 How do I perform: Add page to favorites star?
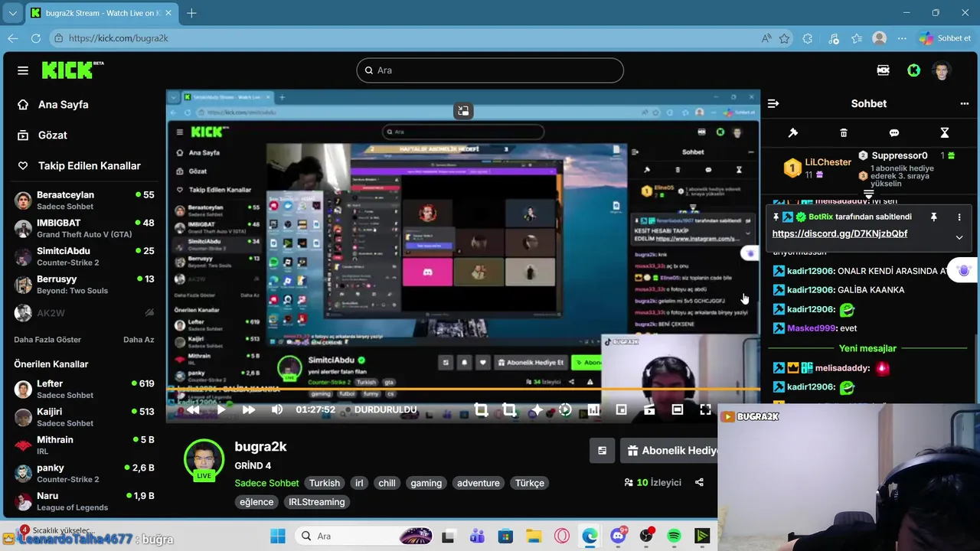pyautogui.click(x=785, y=38)
